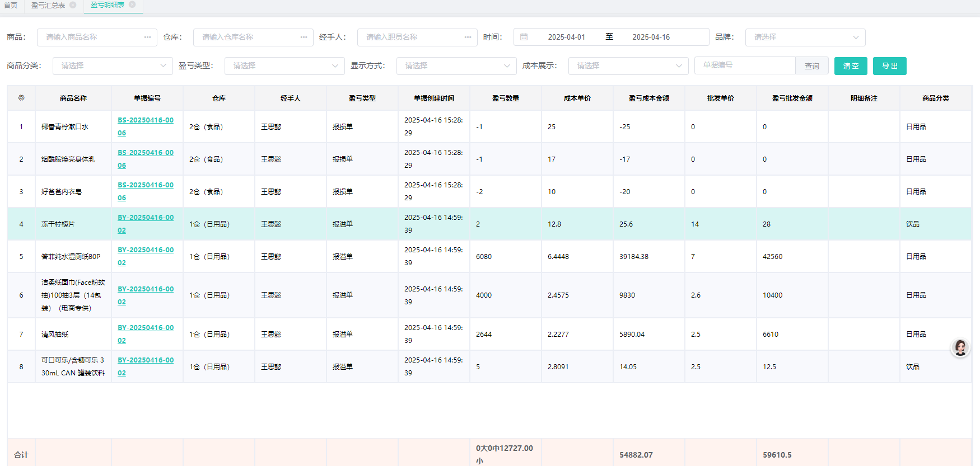Switch to the 盈亏汇总表 tab
This screenshot has width=980, height=466.
point(48,6)
